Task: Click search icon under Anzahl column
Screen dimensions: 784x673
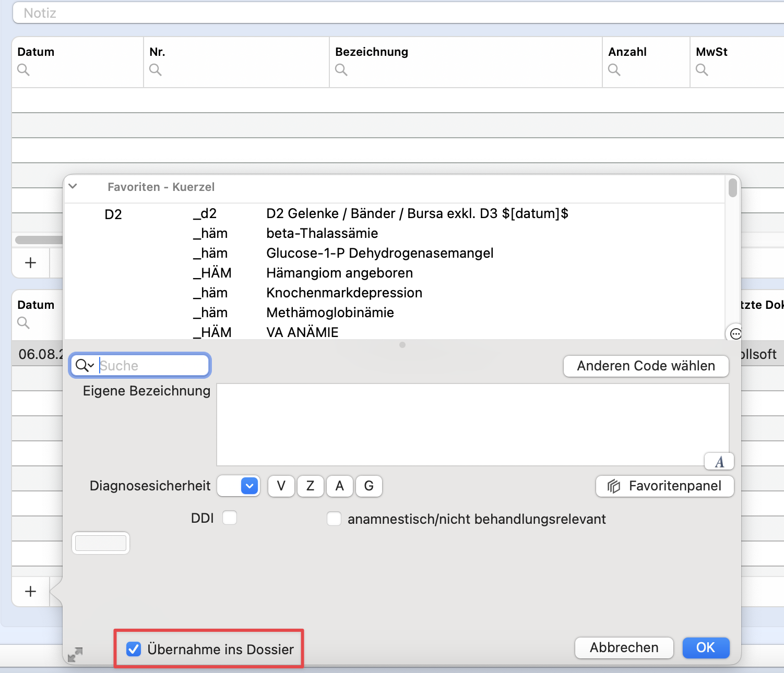Action: (614, 69)
